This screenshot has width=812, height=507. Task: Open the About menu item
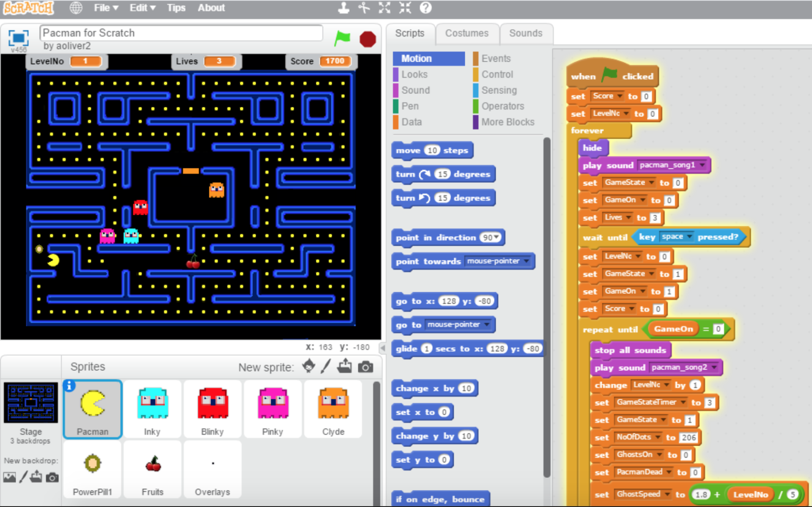(x=211, y=8)
